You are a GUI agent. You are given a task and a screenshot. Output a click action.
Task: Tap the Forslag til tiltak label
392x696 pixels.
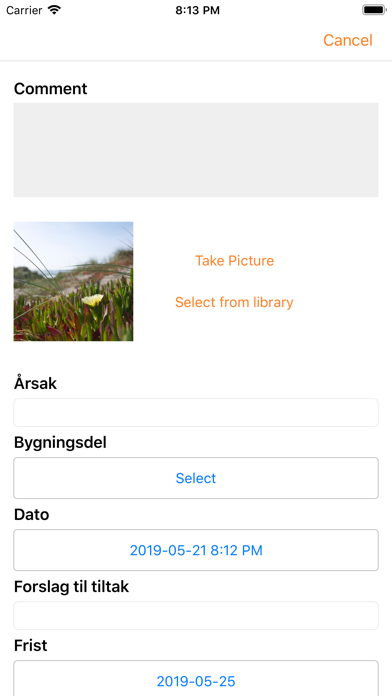tap(71, 587)
